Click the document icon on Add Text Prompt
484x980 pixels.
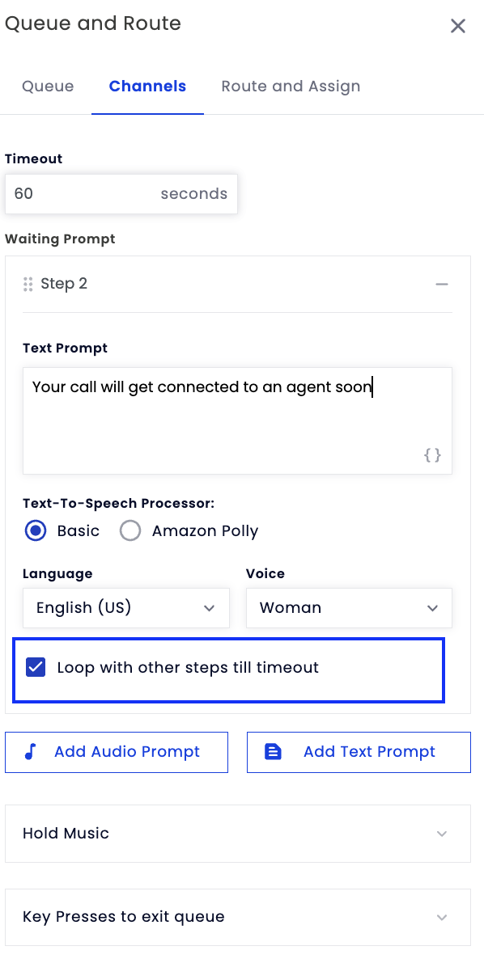point(274,752)
